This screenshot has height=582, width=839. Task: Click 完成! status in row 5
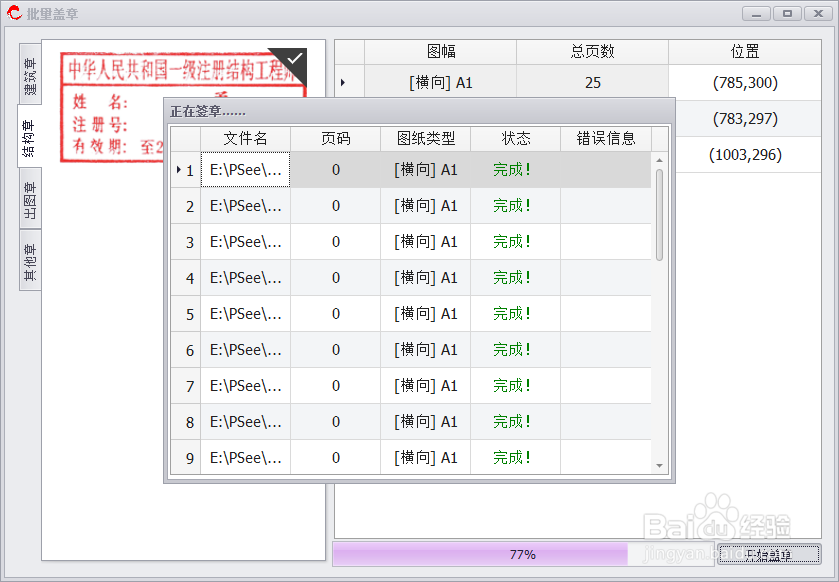tap(512, 314)
